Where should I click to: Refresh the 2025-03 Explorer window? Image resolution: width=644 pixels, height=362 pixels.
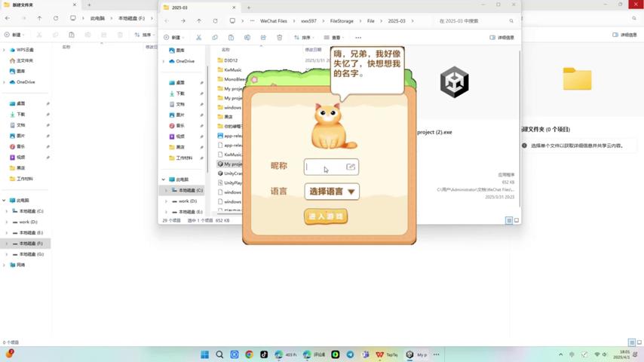[x=215, y=21]
